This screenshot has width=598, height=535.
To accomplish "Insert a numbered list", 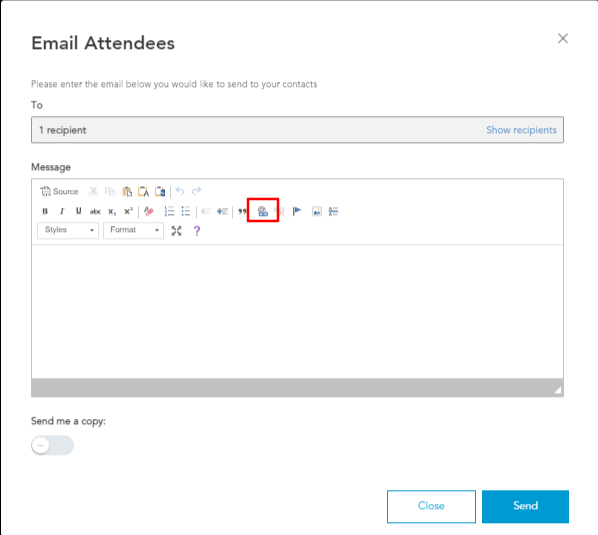I will coord(169,211).
